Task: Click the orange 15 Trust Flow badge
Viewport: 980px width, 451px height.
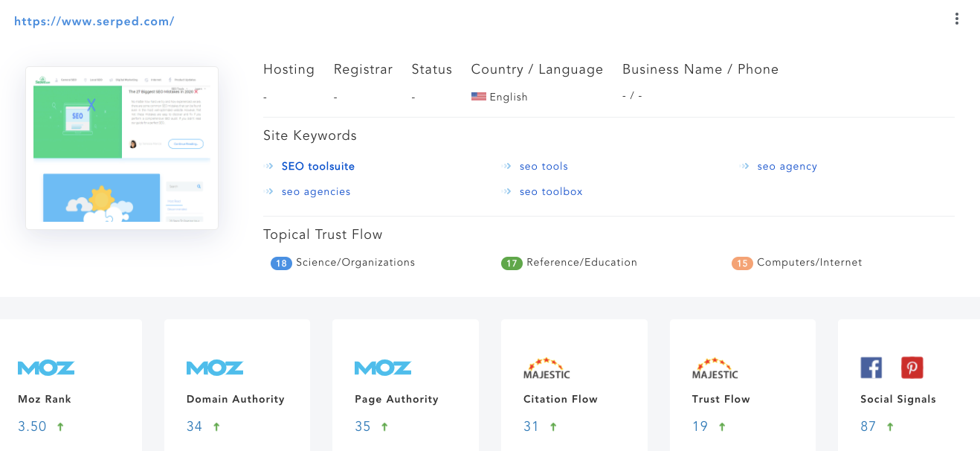Action: coord(742,263)
